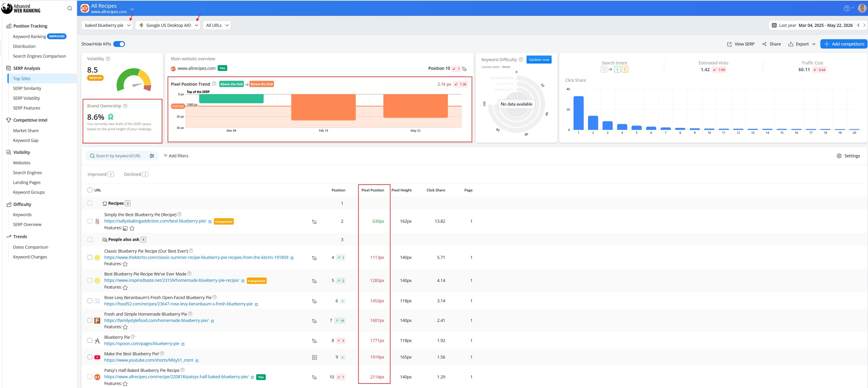Check the allrecipes row checkbox
868x388 pixels.
click(x=90, y=377)
